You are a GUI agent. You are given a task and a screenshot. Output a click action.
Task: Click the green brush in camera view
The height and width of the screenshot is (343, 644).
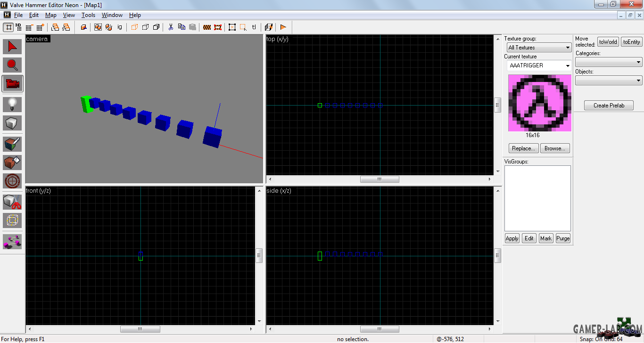point(86,105)
